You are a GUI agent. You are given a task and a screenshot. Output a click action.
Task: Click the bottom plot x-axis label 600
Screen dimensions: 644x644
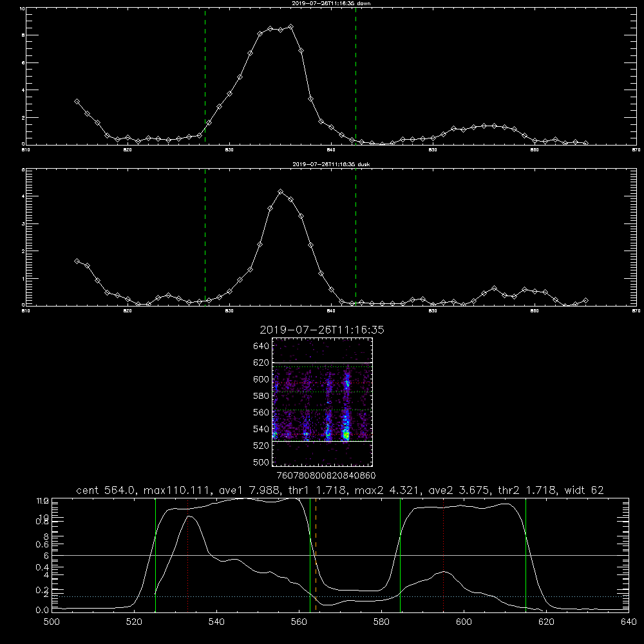pyautogui.click(x=464, y=622)
